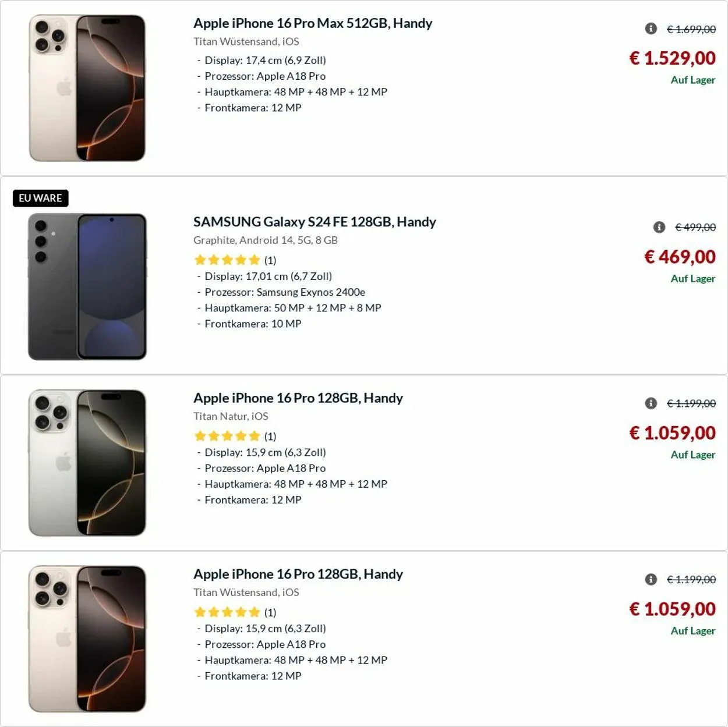
Task: Click the EU WARE badge
Action: [40, 198]
